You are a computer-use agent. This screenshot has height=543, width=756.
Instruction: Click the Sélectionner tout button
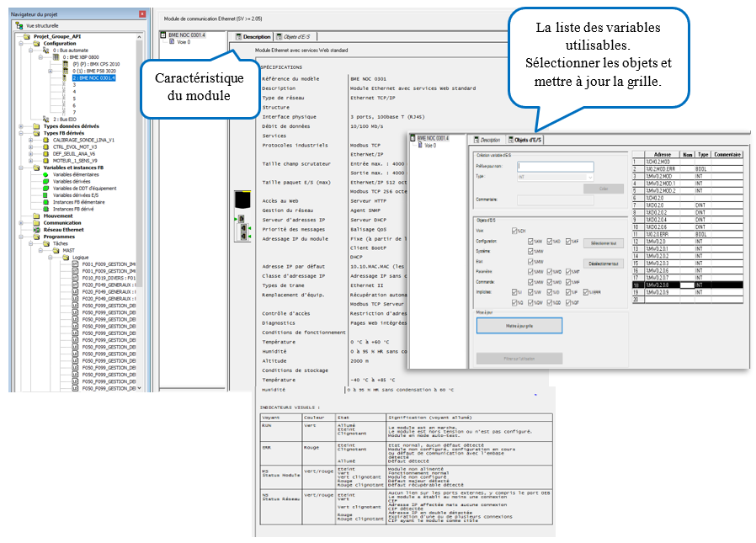pos(603,243)
